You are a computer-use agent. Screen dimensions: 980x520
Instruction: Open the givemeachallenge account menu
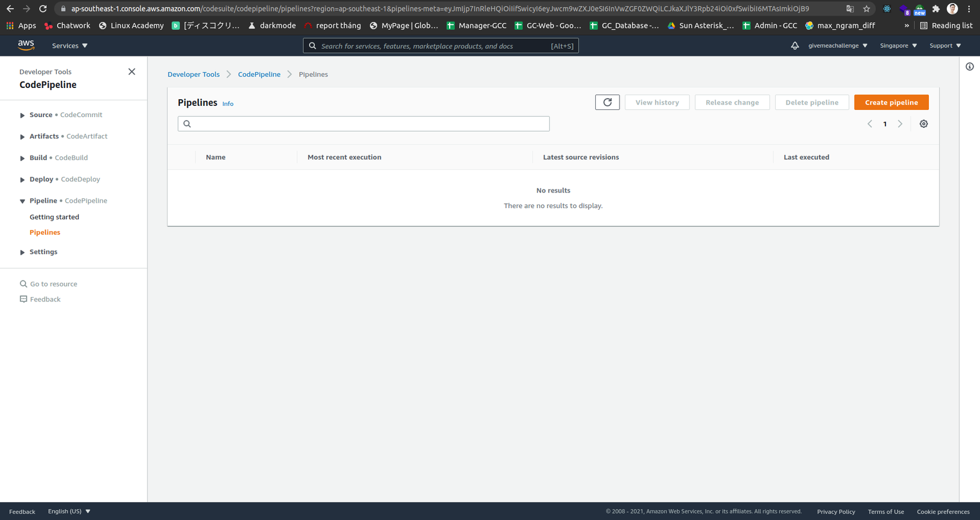point(837,46)
